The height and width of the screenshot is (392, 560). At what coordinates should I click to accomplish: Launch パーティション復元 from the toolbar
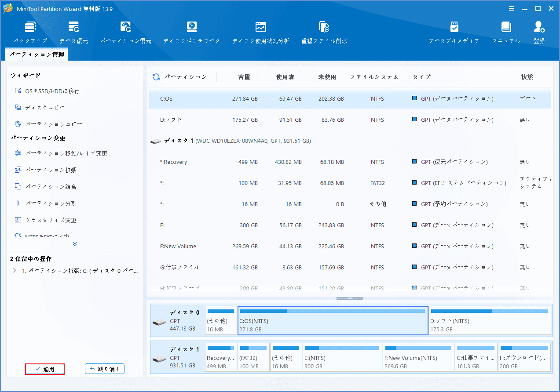coord(126,32)
